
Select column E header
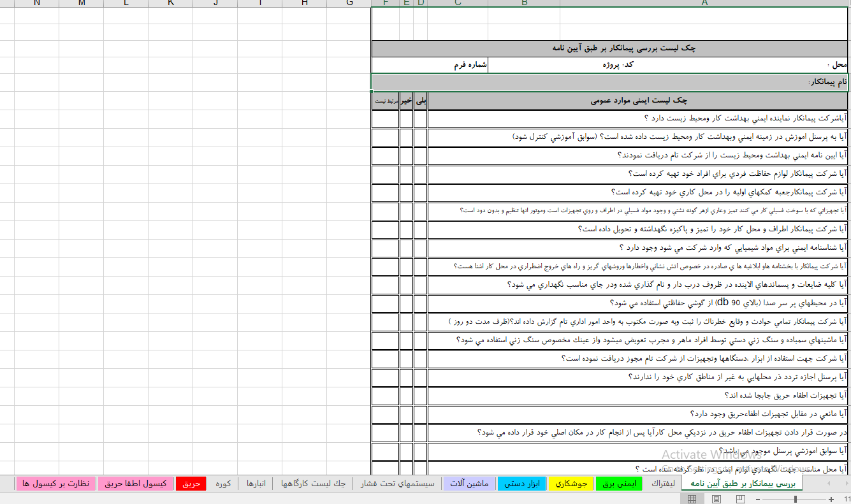pos(407,3)
